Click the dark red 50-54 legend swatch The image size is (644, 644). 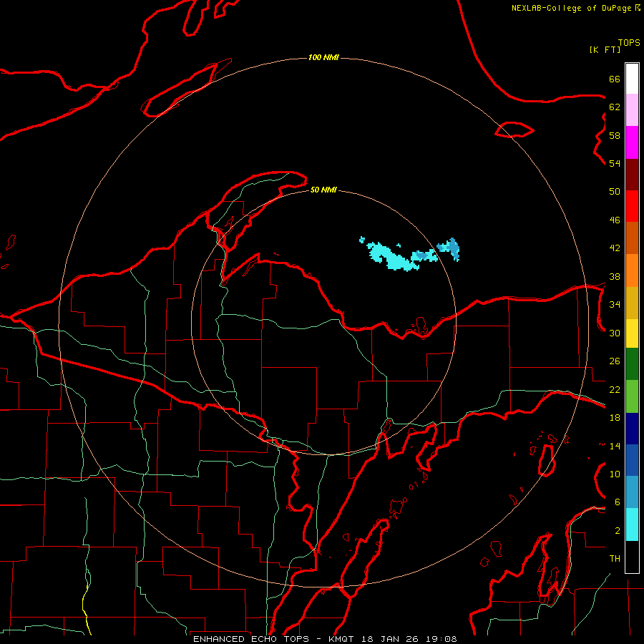[632, 175]
